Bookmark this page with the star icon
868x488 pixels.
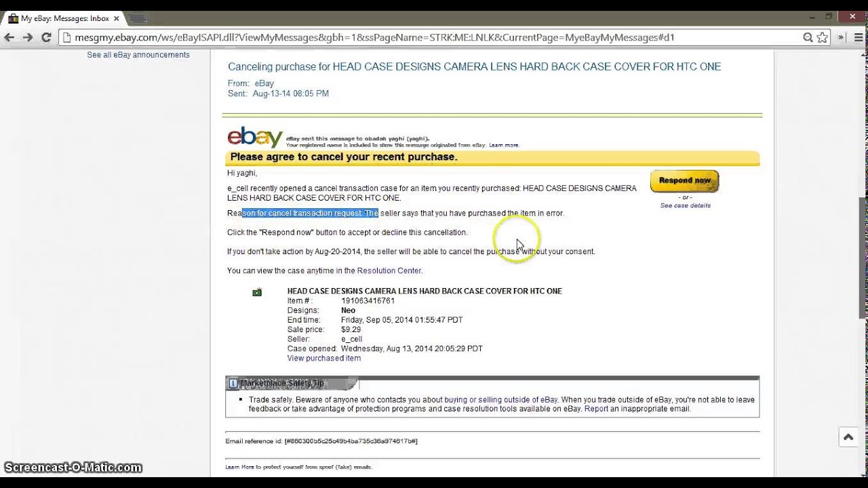click(x=822, y=38)
